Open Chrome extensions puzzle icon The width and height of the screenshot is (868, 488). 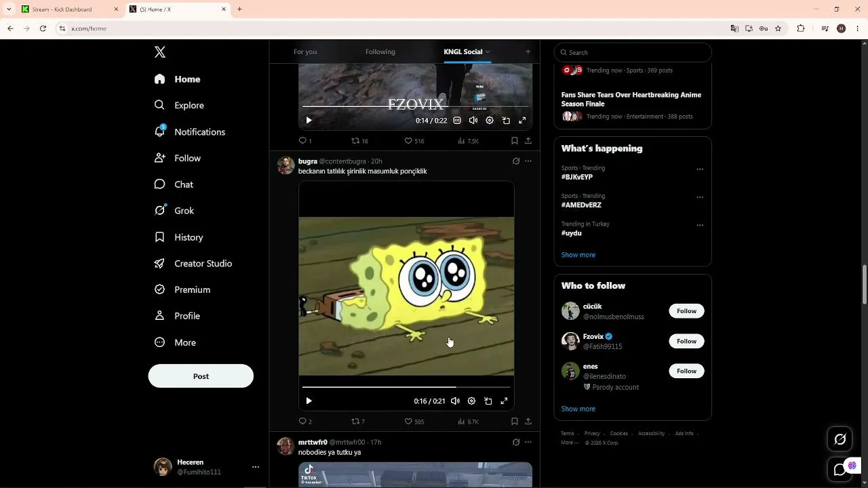point(801,28)
